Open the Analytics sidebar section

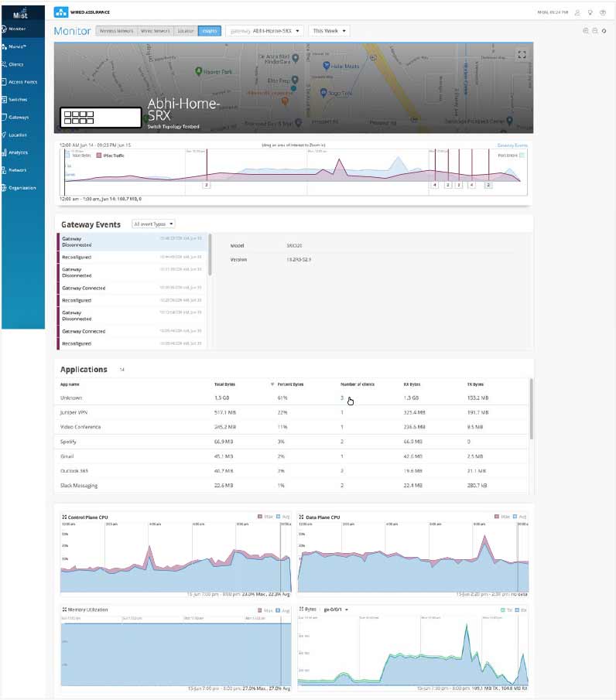(x=20, y=152)
